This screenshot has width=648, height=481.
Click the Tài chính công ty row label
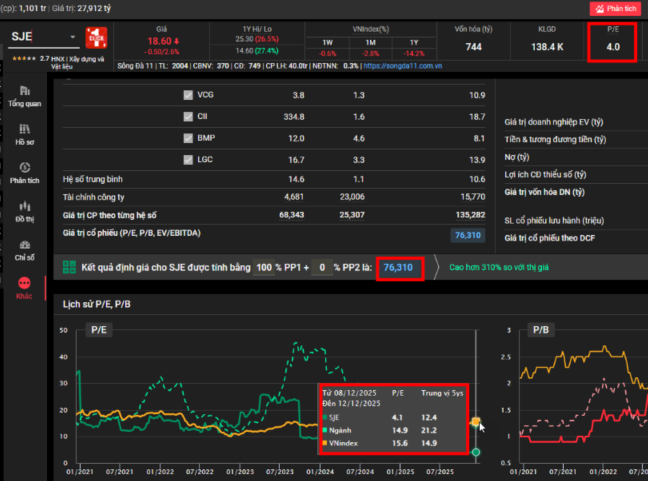click(93, 197)
